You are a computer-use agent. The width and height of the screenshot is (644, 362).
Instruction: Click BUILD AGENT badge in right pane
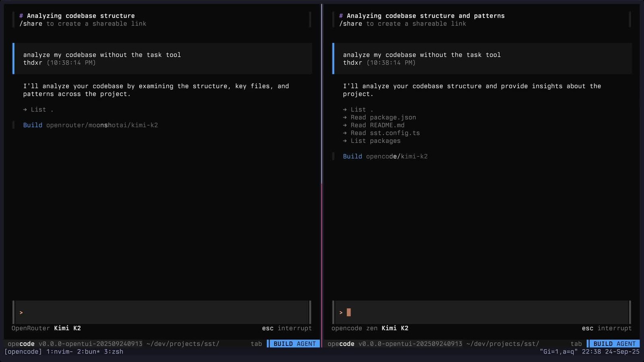coord(614,343)
